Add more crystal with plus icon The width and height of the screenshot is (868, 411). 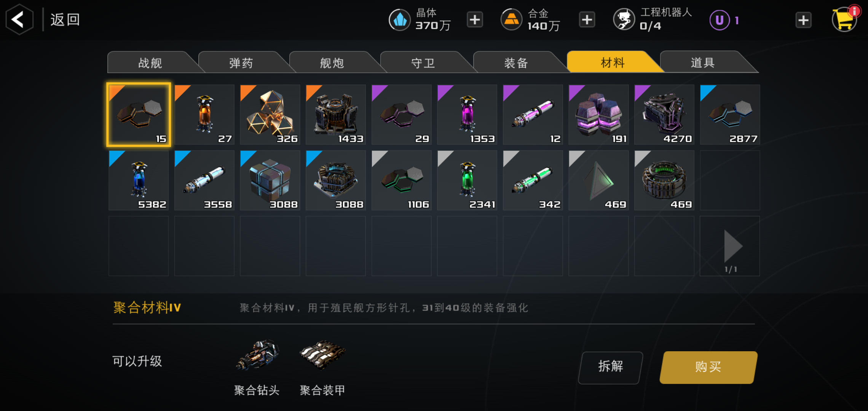pos(475,19)
